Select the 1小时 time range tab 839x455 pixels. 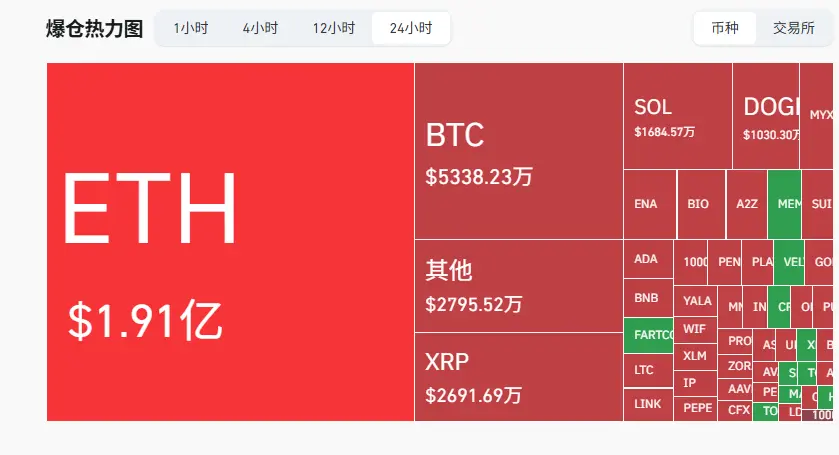click(191, 28)
